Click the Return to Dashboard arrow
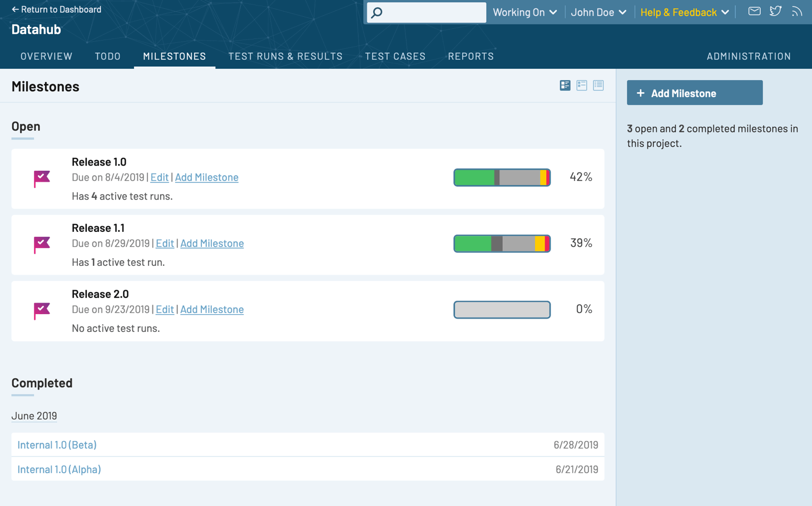 [16, 9]
